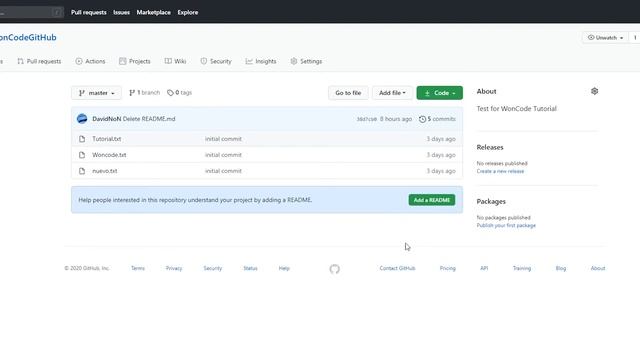Open the Unwatch dropdown button

(x=605, y=38)
